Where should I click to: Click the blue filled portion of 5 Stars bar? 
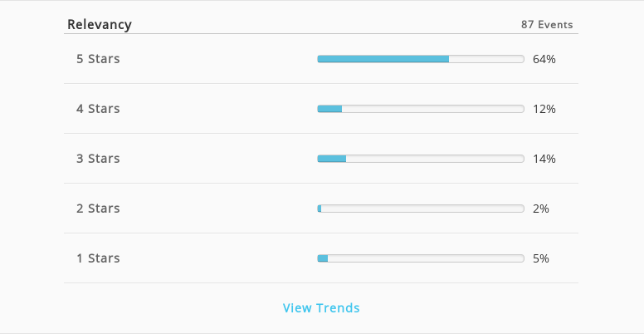coord(383,59)
